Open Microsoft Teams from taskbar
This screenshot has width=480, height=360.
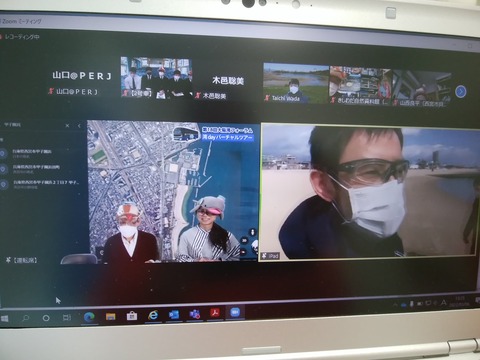tap(195, 314)
